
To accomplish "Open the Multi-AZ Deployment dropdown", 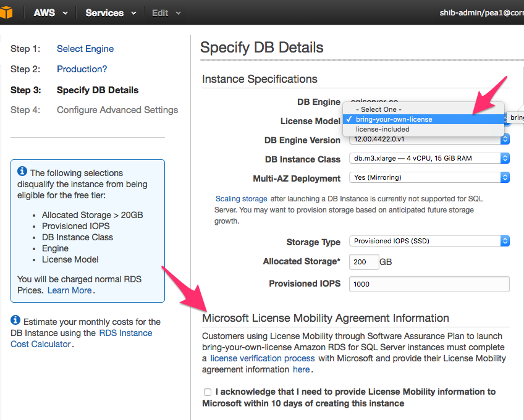I will tap(429, 177).
